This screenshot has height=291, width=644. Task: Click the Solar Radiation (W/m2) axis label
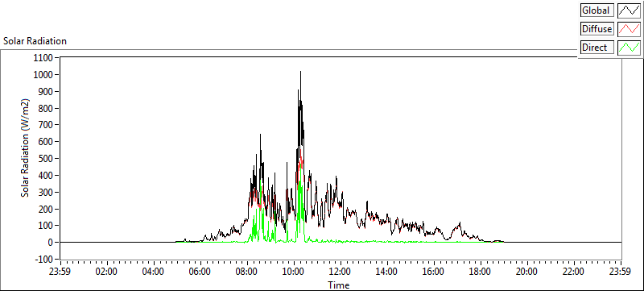pos(26,148)
